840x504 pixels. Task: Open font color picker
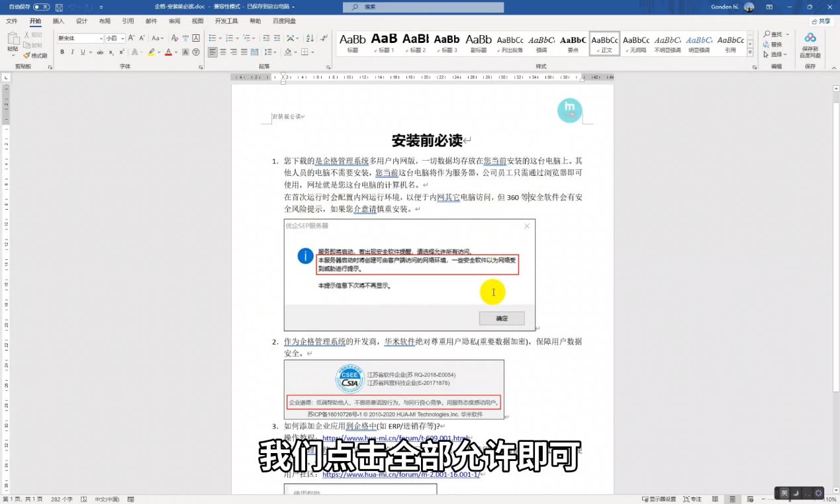175,52
